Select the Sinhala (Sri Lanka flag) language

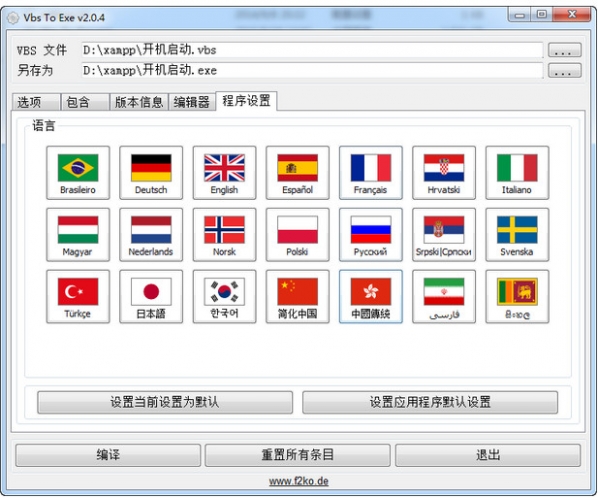(517, 297)
